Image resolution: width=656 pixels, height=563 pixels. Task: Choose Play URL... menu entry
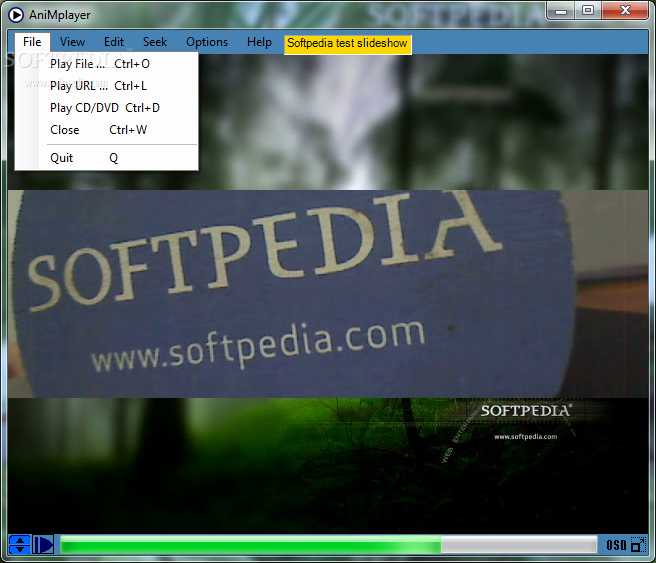click(107, 86)
